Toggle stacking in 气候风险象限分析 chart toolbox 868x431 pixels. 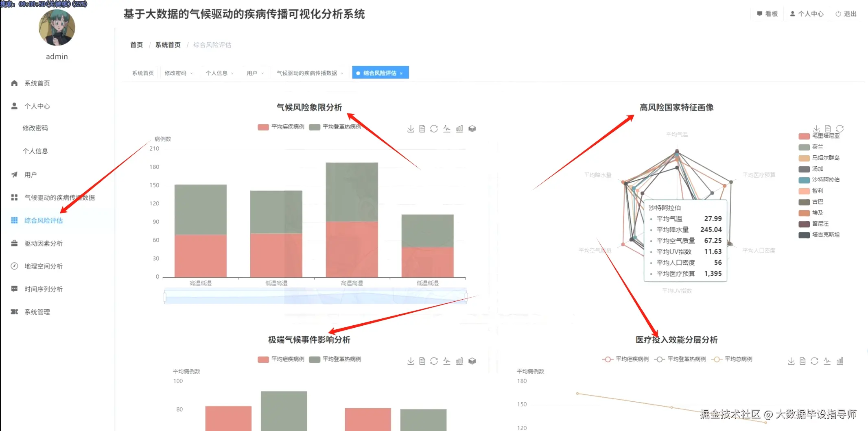[x=472, y=129]
